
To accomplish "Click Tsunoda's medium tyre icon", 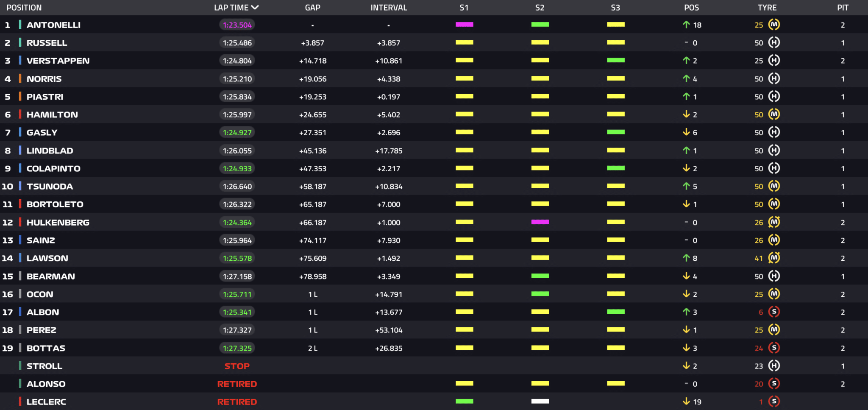I will point(774,186).
